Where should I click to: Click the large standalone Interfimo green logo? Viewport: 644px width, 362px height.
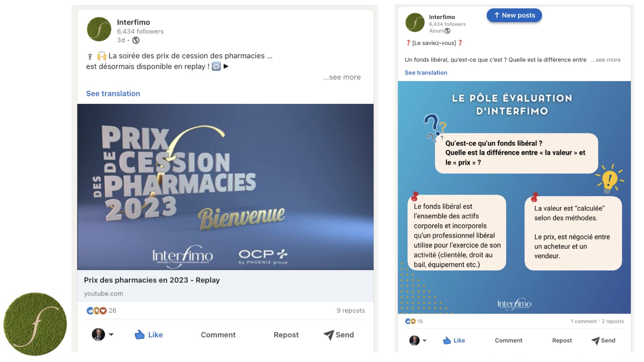[x=35, y=324]
